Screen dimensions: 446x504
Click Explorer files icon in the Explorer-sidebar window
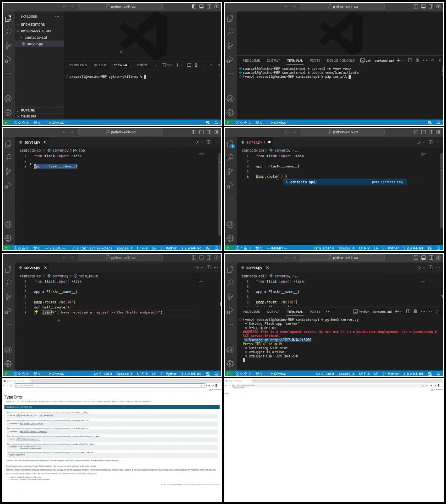tap(8, 18)
